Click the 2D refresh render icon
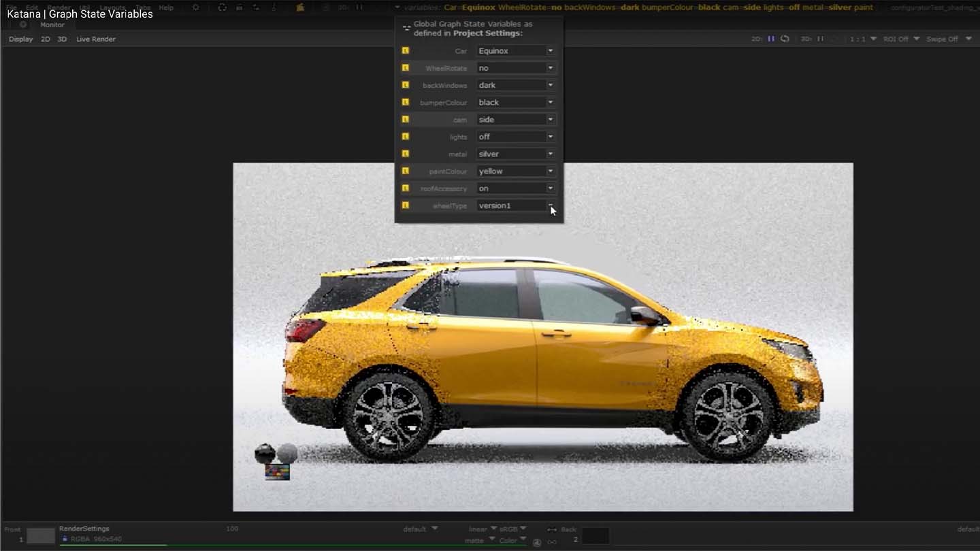980x551 pixels. (x=785, y=39)
